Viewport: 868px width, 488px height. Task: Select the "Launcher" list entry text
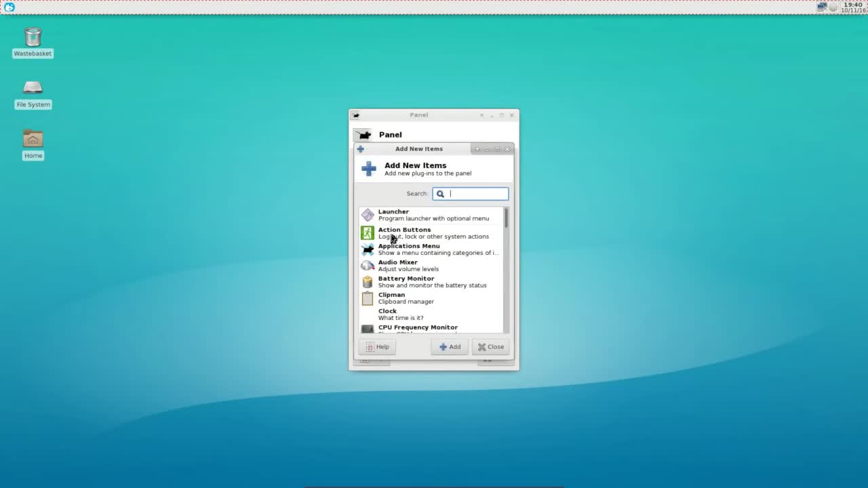tap(393, 211)
